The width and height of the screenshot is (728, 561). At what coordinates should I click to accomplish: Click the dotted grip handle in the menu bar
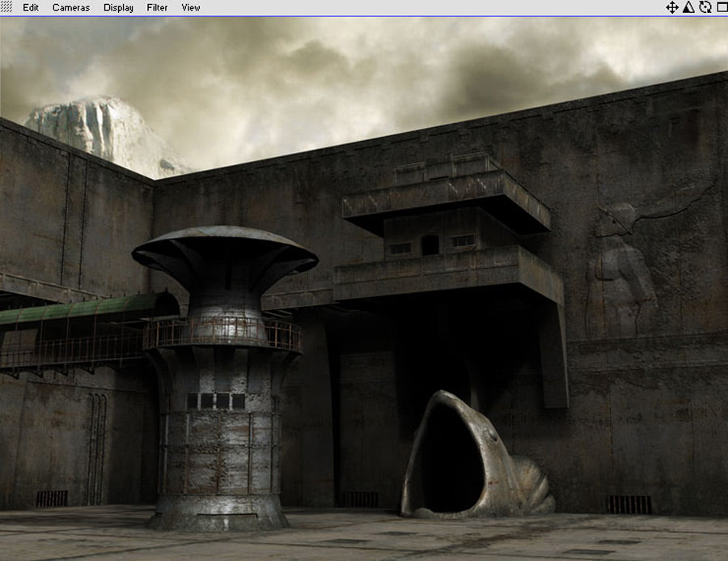coord(7,7)
